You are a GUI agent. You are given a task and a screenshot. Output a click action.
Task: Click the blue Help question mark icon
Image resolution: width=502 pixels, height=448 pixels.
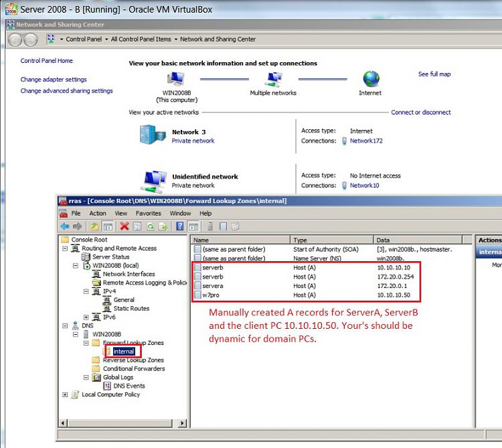(180, 226)
